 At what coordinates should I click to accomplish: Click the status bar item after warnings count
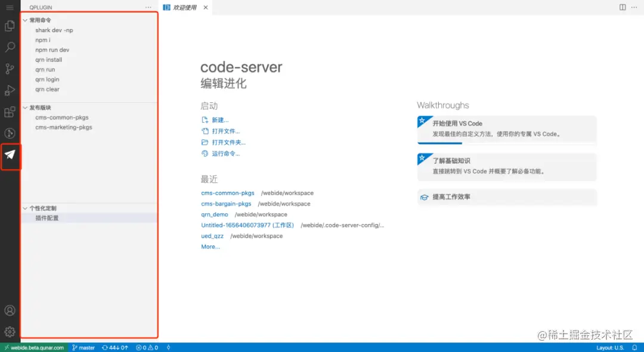coord(168,347)
